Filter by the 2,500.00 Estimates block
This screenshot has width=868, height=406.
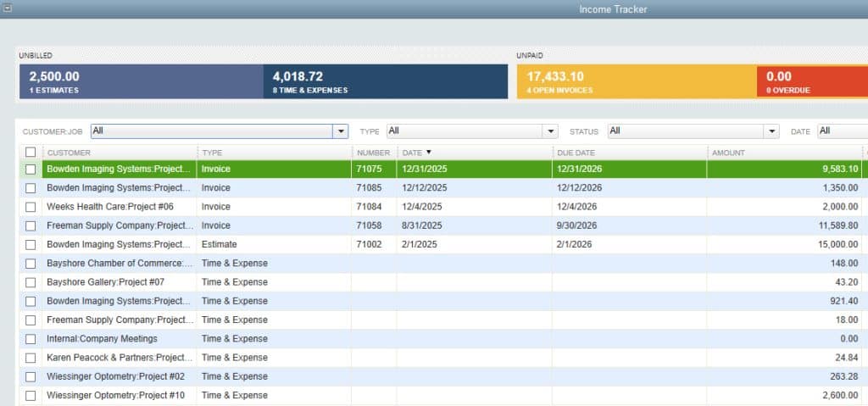coord(142,81)
